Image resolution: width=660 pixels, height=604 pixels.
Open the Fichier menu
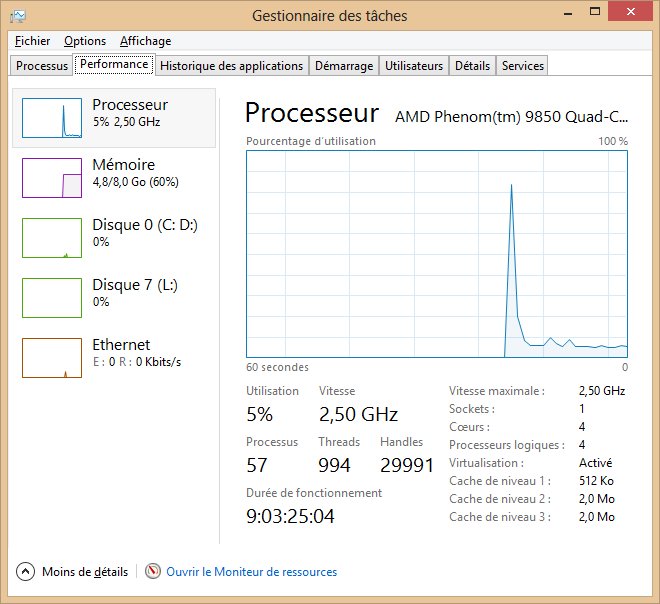(x=33, y=41)
